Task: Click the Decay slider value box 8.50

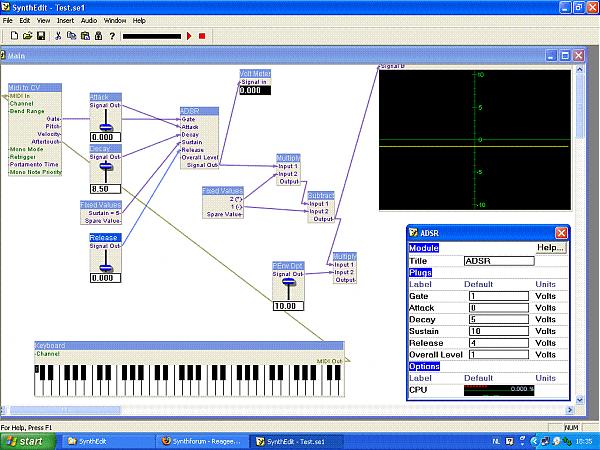Action: 106,189
